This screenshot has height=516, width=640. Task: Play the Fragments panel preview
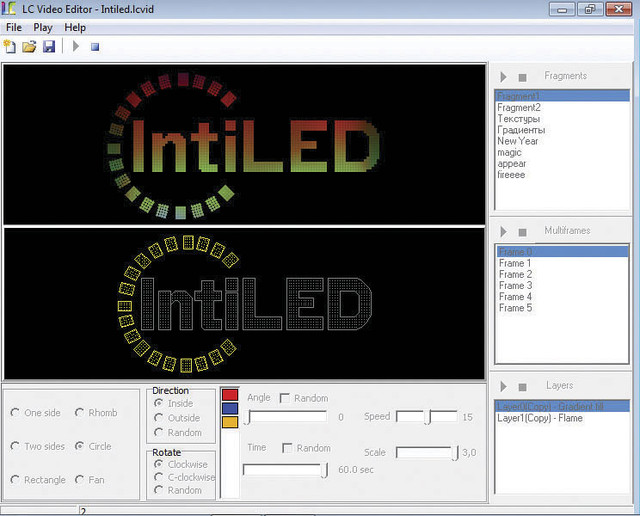pyautogui.click(x=503, y=77)
